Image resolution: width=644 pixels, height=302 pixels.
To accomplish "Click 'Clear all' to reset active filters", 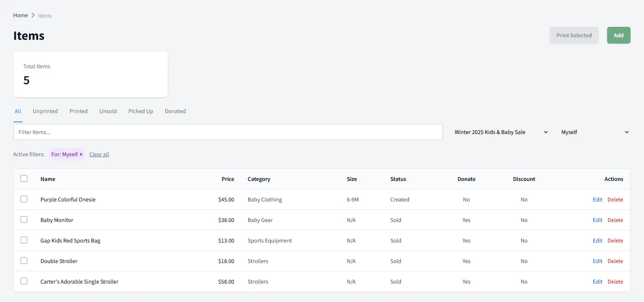I will click(99, 154).
